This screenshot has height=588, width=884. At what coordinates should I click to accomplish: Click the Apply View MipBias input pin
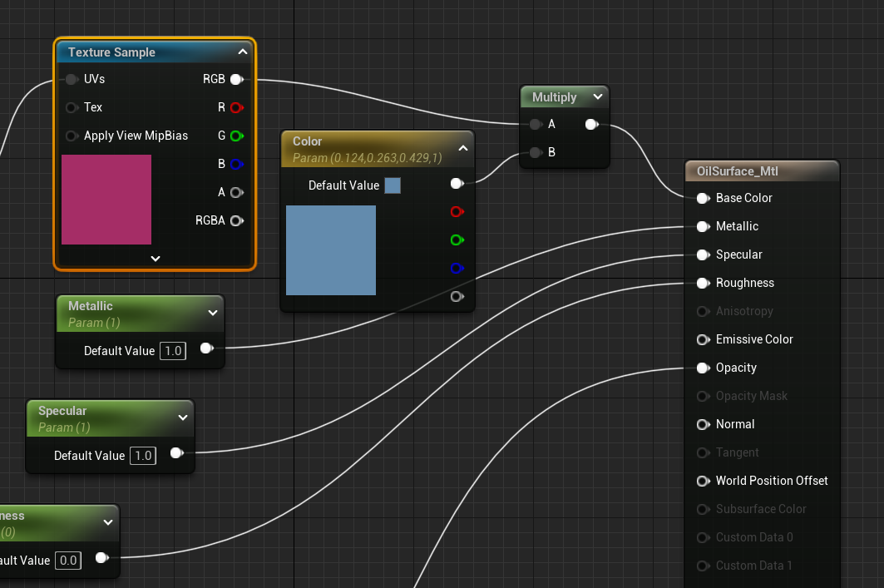click(x=72, y=136)
